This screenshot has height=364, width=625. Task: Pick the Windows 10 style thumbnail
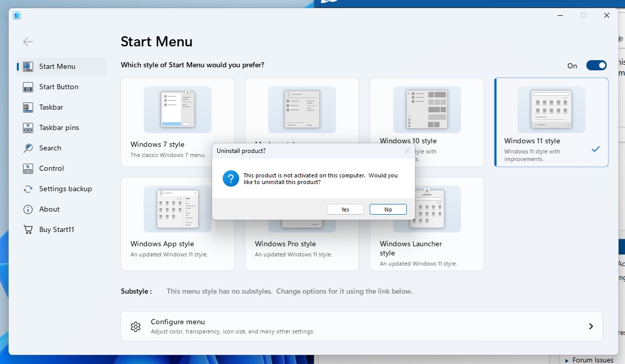point(427,110)
